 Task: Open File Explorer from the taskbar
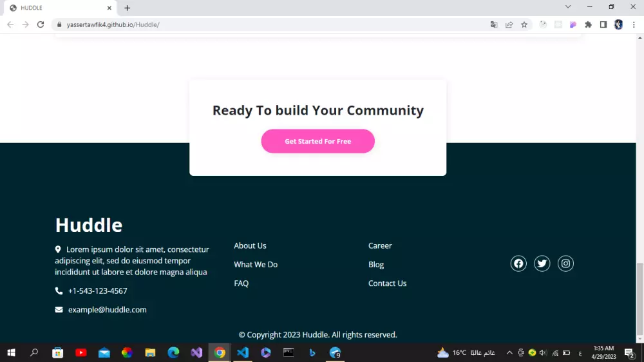click(x=150, y=352)
